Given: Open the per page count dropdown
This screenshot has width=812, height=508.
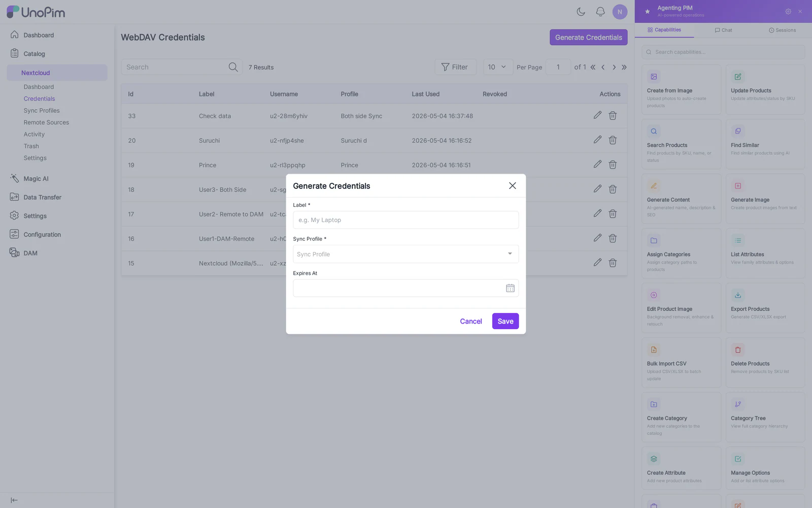Looking at the screenshot, I should [497, 67].
